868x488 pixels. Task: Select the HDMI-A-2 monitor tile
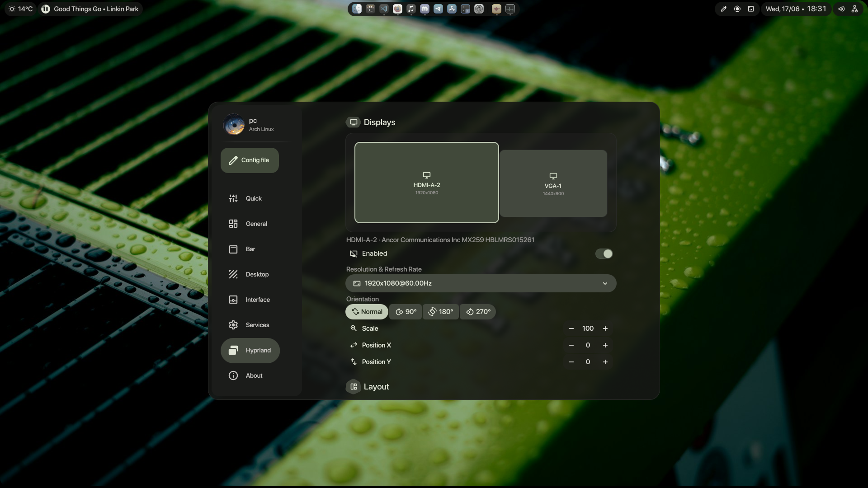[427, 183]
